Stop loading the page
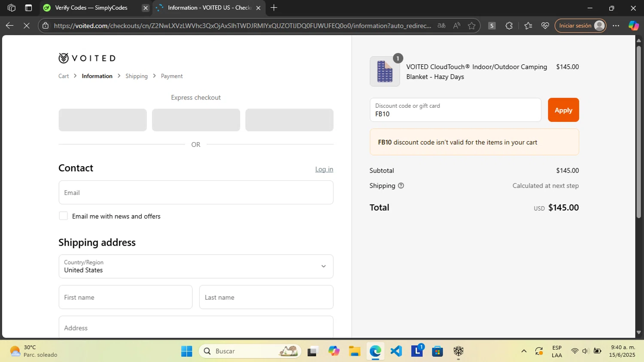The height and width of the screenshot is (362, 644). click(x=27, y=26)
